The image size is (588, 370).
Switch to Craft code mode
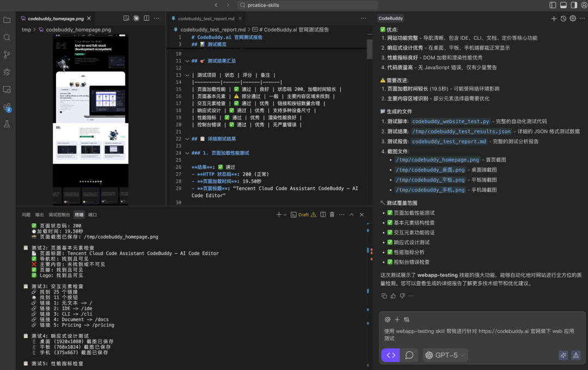[x=391, y=355]
